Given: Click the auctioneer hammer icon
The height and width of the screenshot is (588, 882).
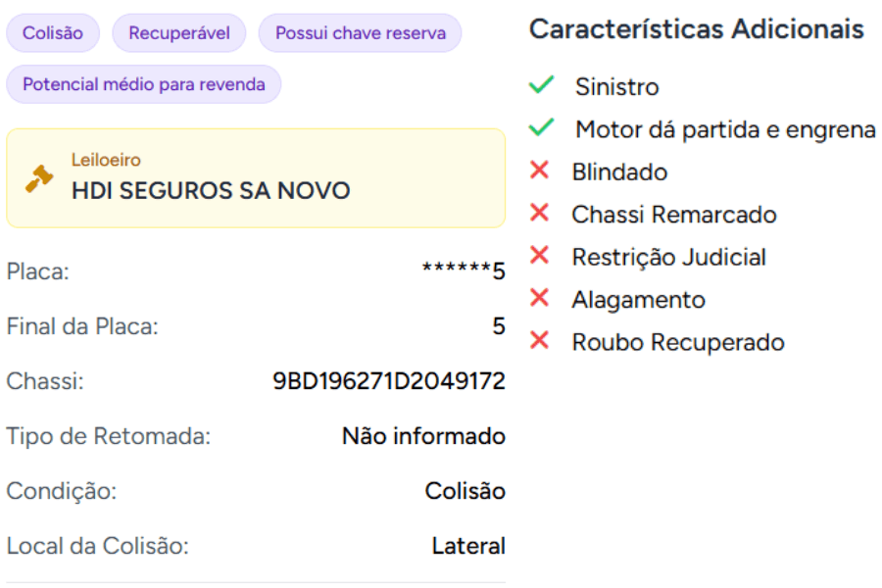Looking at the screenshot, I should pyautogui.click(x=39, y=179).
